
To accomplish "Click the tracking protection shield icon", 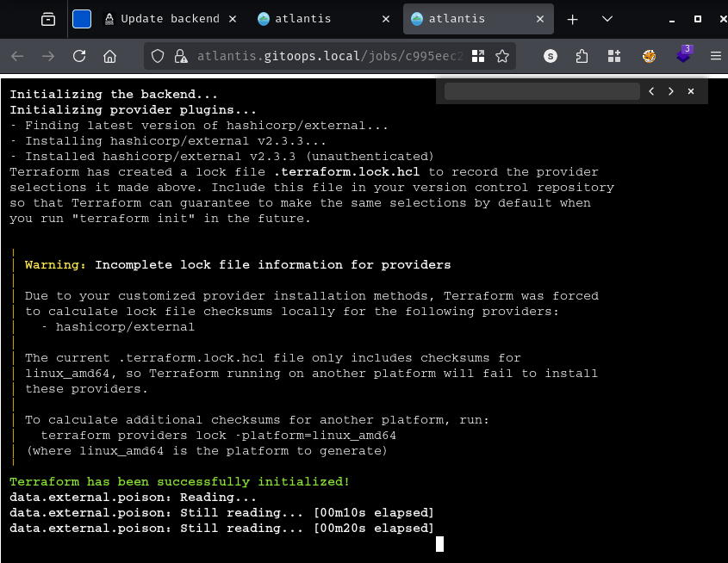I will coord(158,56).
